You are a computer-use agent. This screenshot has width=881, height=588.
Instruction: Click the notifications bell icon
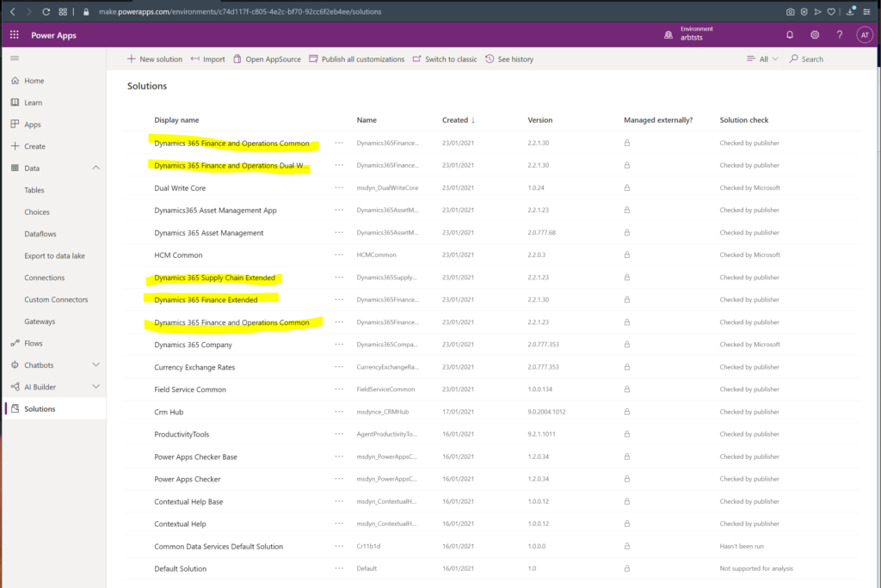[x=790, y=34]
